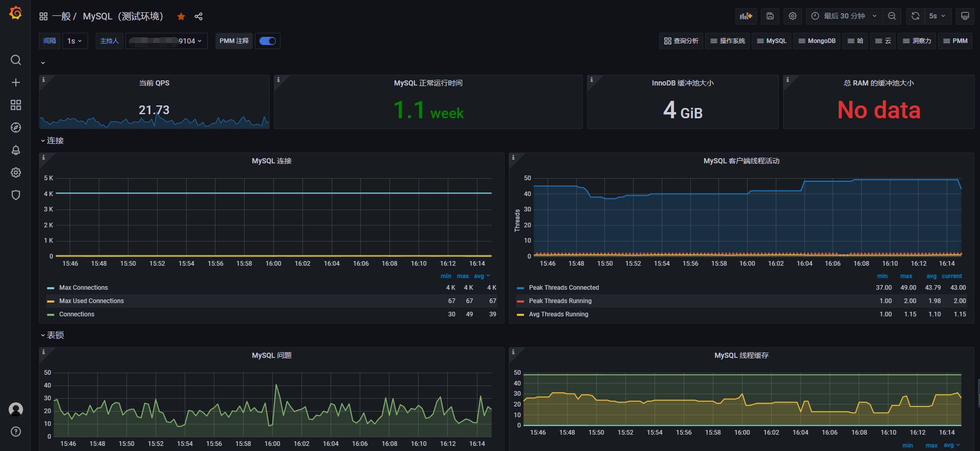Screen dimensions: 980x451
Task: Cycle view mode with monitor icon
Action: tap(965, 16)
